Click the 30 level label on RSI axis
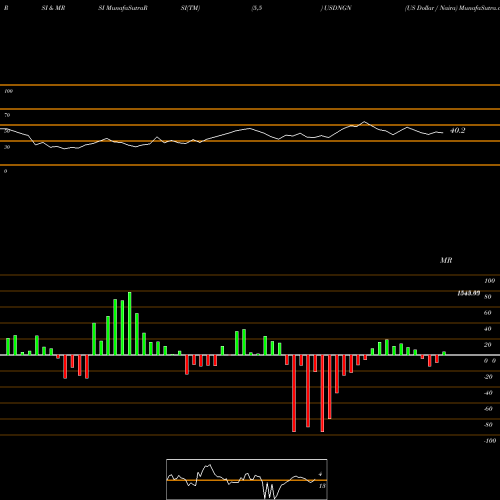 pyautogui.click(x=7, y=147)
